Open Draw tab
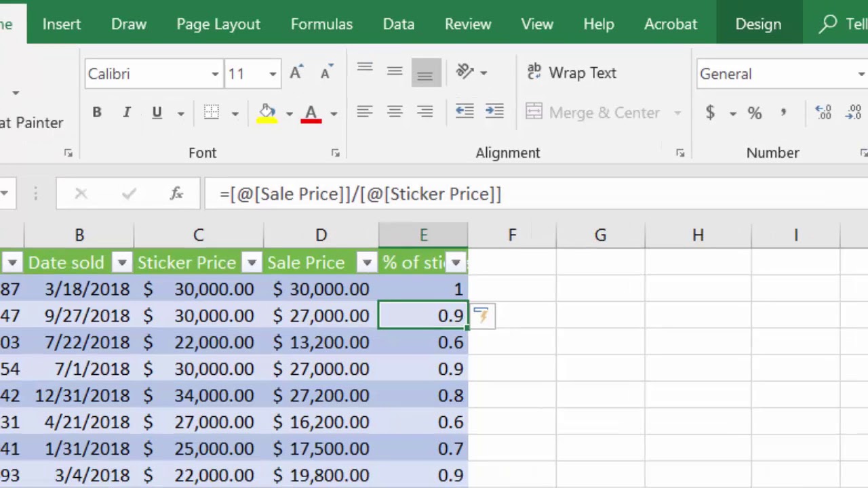 [129, 24]
